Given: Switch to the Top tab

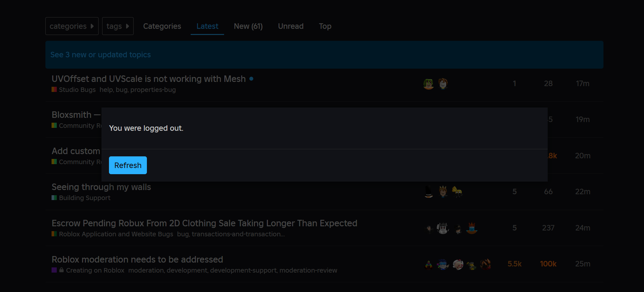Looking at the screenshot, I should [x=325, y=26].
